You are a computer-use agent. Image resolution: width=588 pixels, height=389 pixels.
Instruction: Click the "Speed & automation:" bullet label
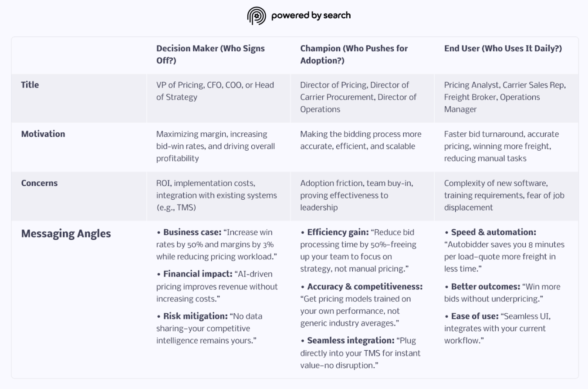pyautogui.click(x=493, y=232)
